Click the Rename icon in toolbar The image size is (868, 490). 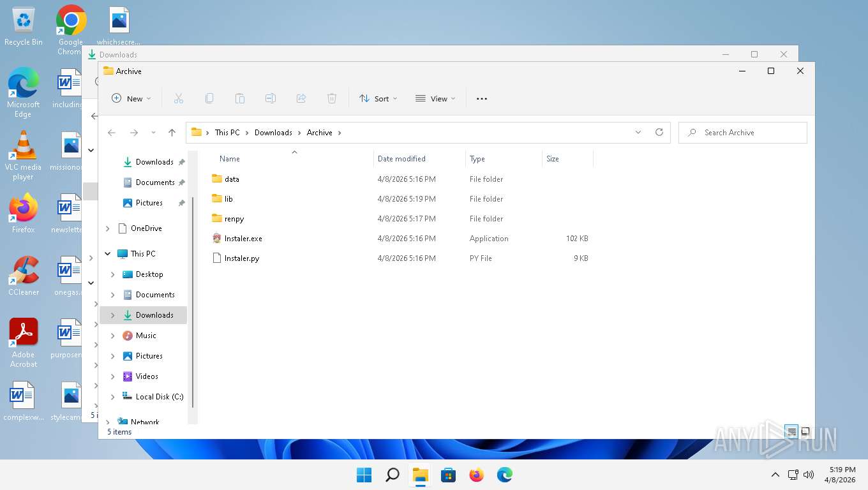[271, 98]
